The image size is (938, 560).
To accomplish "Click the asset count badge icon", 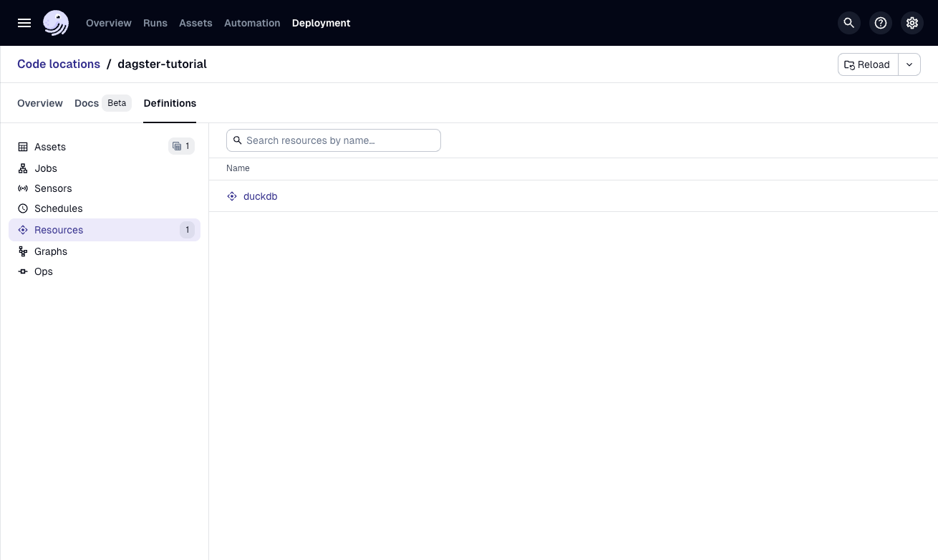I will point(178,146).
